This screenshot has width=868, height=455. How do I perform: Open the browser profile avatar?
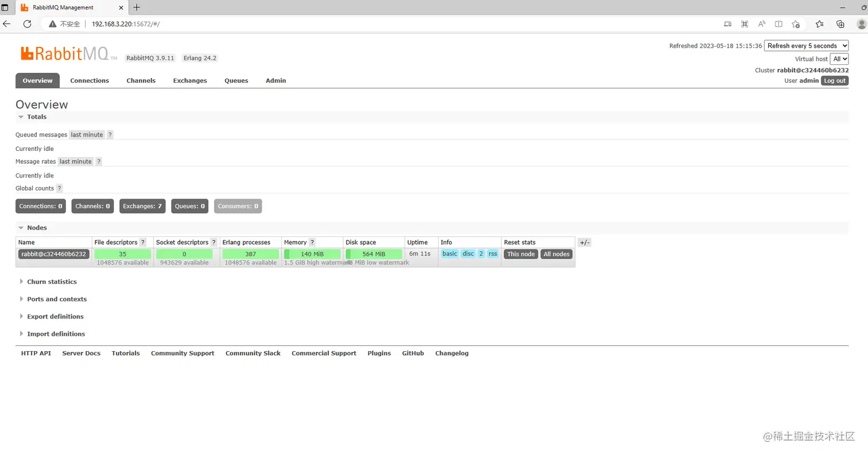(x=861, y=24)
